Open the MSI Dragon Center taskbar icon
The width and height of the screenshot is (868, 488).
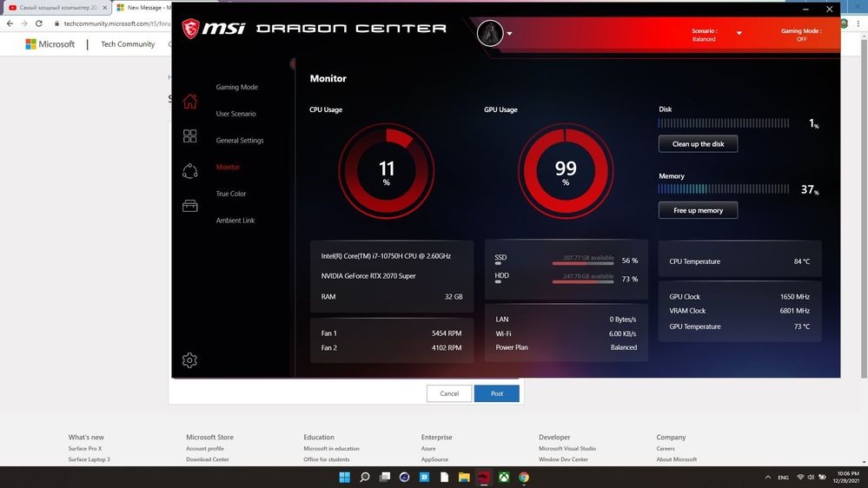coord(484,477)
